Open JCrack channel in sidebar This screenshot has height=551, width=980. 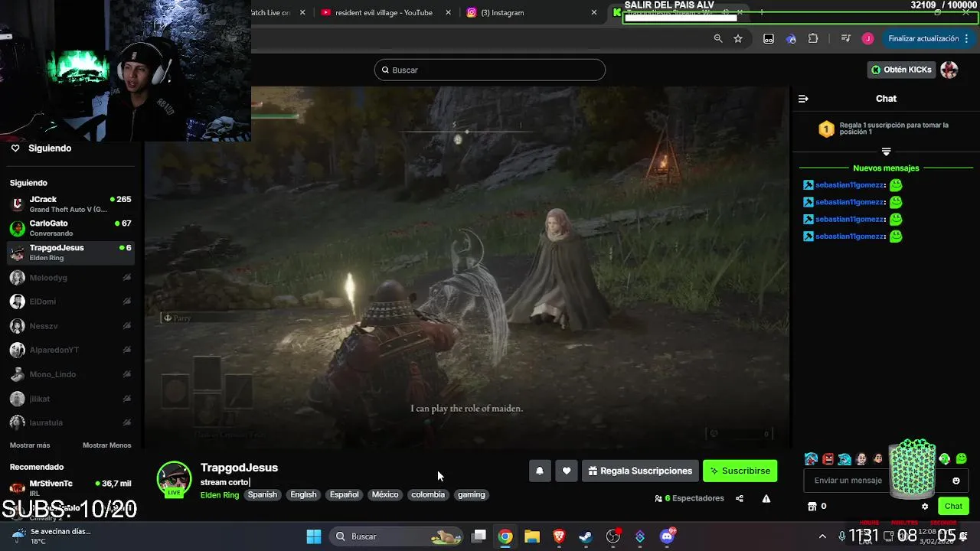coord(72,204)
